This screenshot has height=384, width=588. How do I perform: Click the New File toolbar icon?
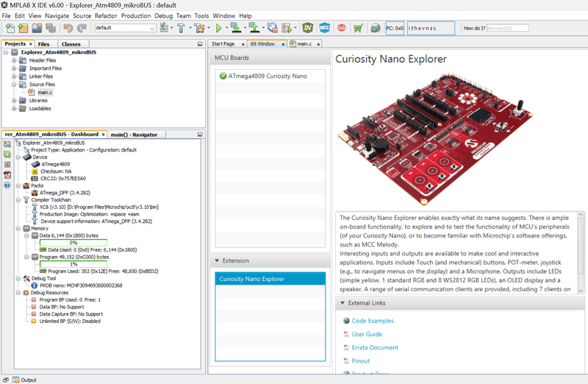click(10, 28)
